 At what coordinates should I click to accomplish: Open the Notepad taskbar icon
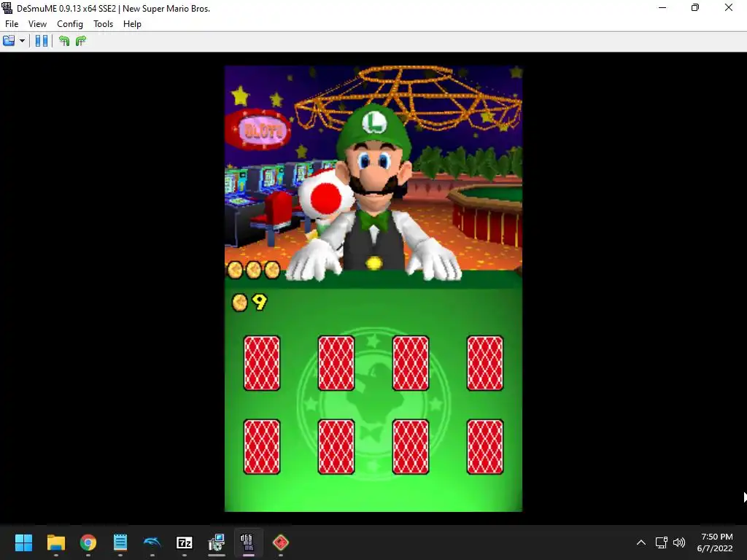point(120,542)
